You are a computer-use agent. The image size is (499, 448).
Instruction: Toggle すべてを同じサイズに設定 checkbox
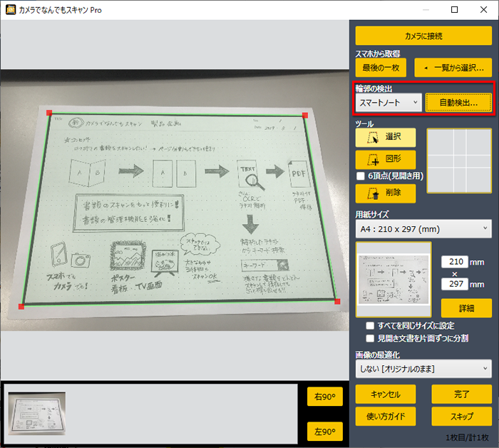(x=370, y=325)
